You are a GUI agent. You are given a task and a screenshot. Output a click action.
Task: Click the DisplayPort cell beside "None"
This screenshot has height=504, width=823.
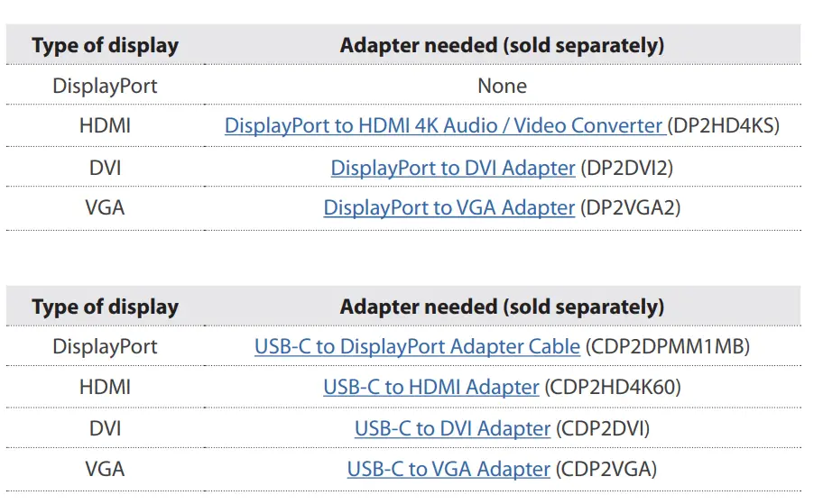click(105, 87)
